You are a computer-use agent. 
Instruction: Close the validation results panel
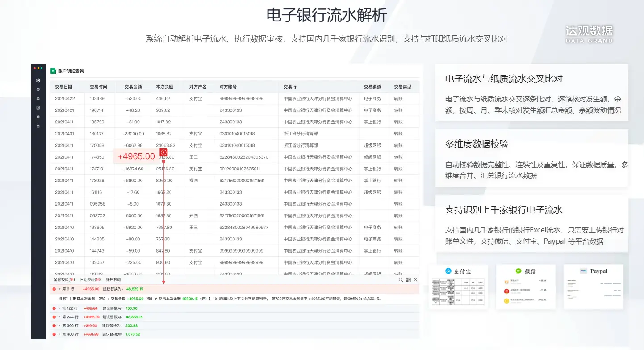415,280
